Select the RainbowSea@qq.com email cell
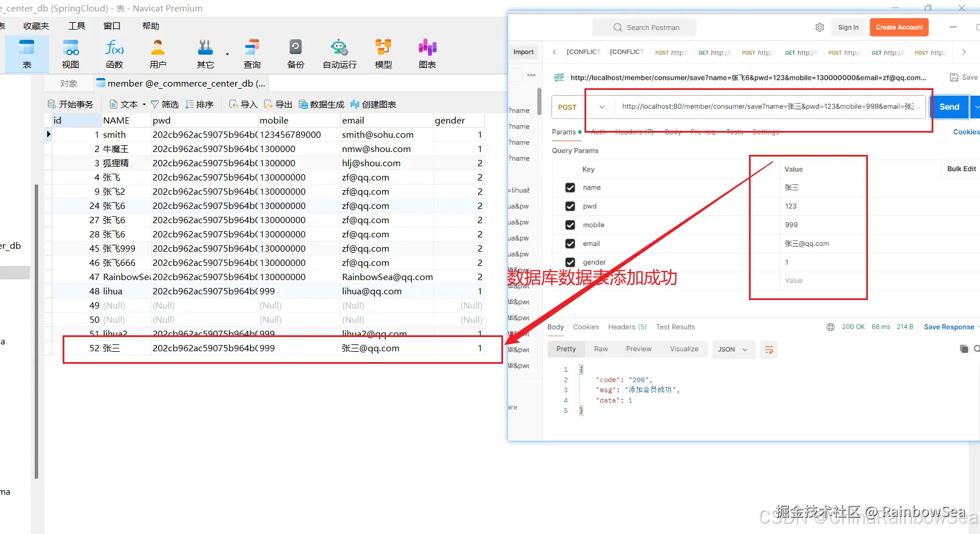 387,277
